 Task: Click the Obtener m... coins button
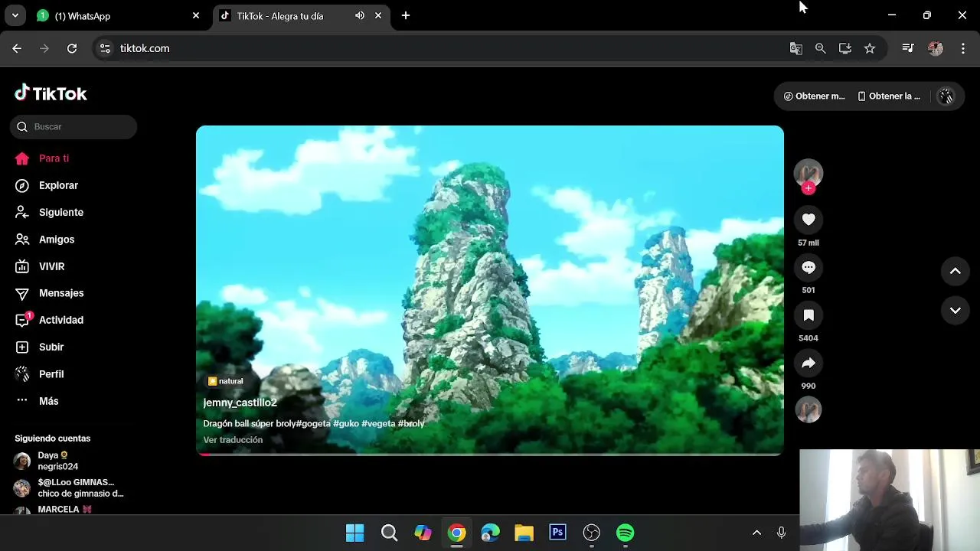pos(815,96)
